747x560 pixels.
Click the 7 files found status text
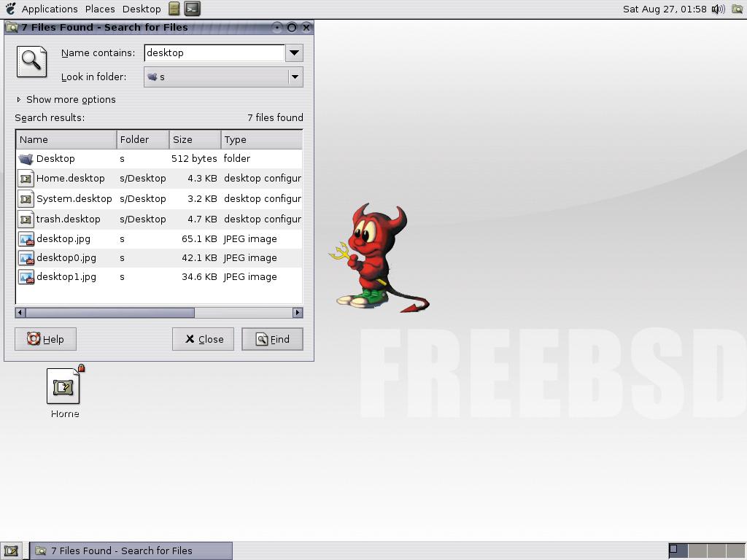275,117
